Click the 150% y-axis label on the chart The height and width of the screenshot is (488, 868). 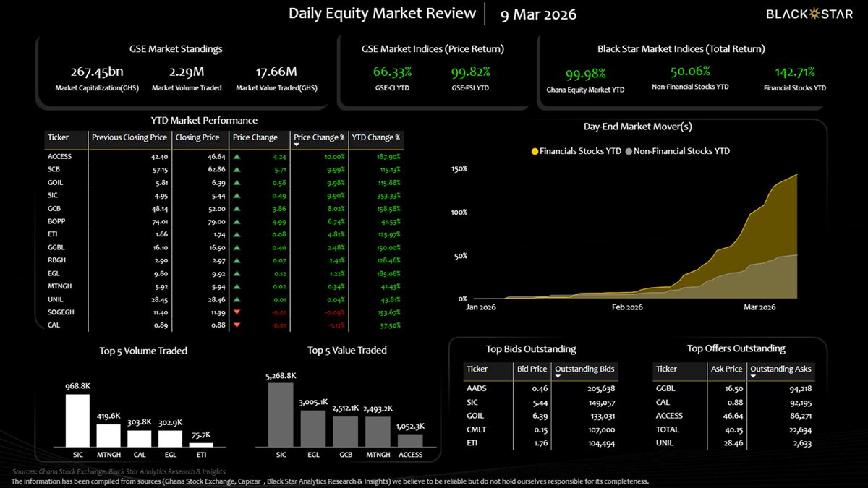pyautogui.click(x=459, y=168)
